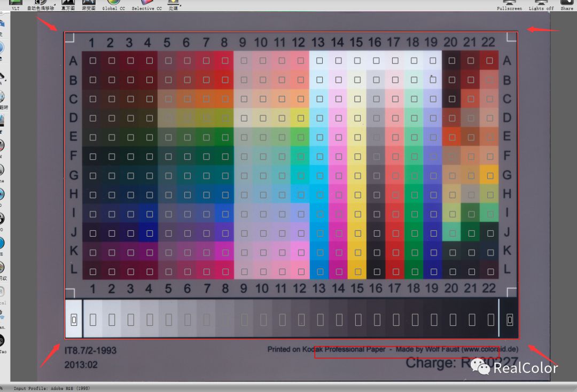Click the dark red patch at row A column 1
The height and width of the screenshot is (392, 577).
(91, 60)
